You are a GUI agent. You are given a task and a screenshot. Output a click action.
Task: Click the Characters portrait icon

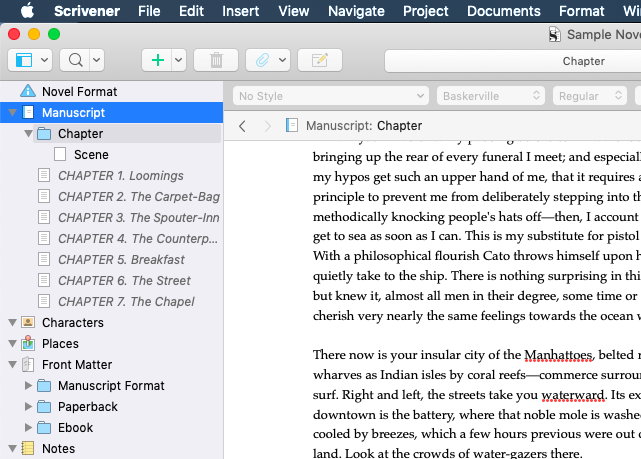28,322
